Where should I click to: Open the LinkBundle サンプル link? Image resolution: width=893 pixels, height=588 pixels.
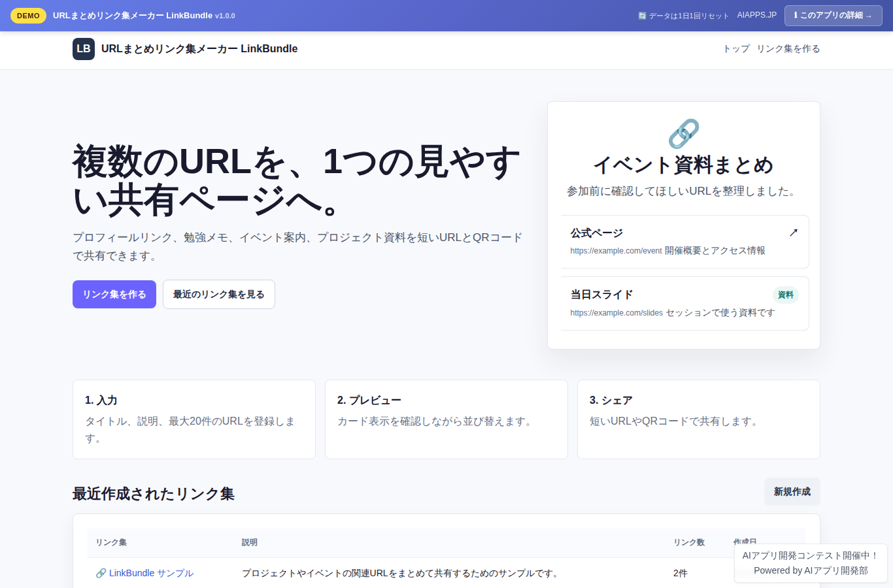[x=144, y=573]
